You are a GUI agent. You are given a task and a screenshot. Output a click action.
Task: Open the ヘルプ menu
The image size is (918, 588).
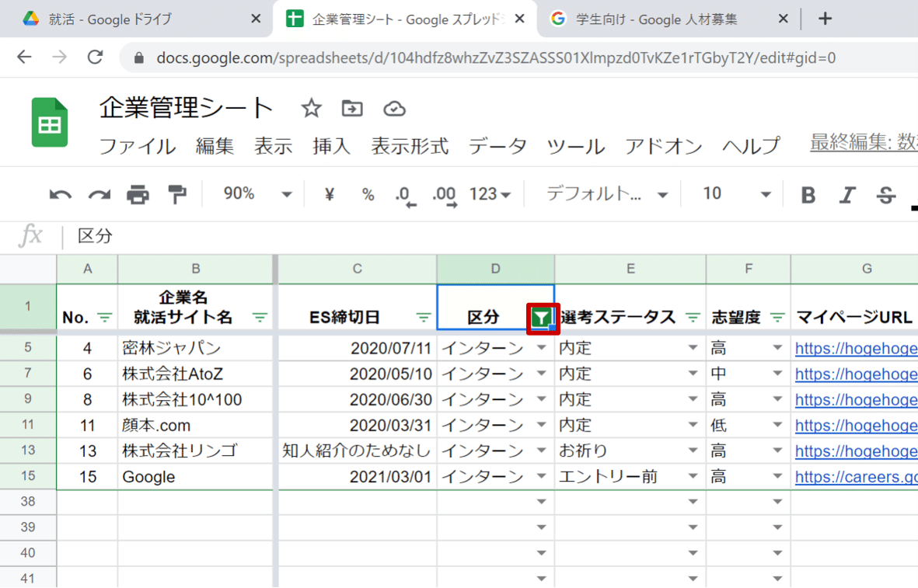(x=751, y=146)
